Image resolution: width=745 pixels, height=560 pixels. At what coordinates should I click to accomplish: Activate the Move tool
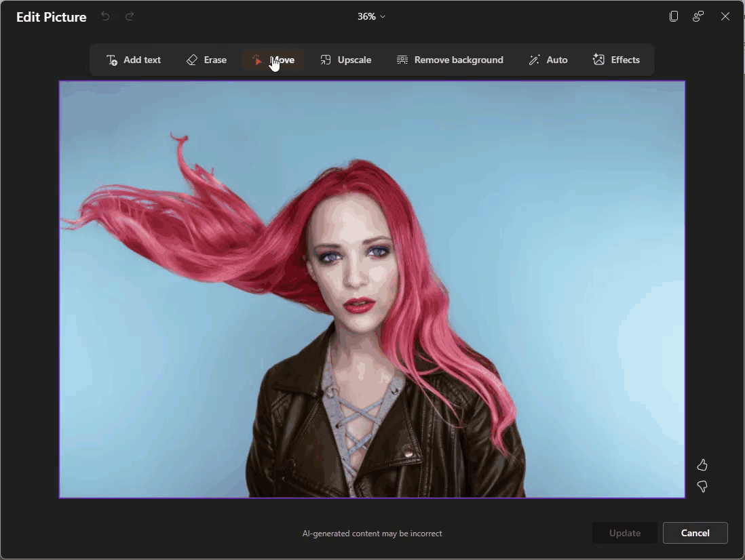pyautogui.click(x=273, y=60)
